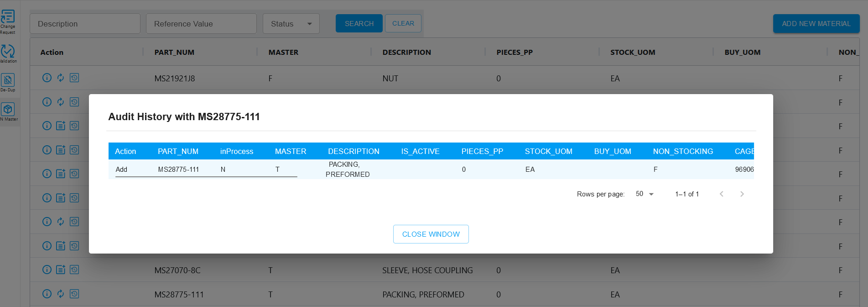The image size is (868, 307).
Task: Click the audit table's BUY_UOM header
Action: point(613,151)
